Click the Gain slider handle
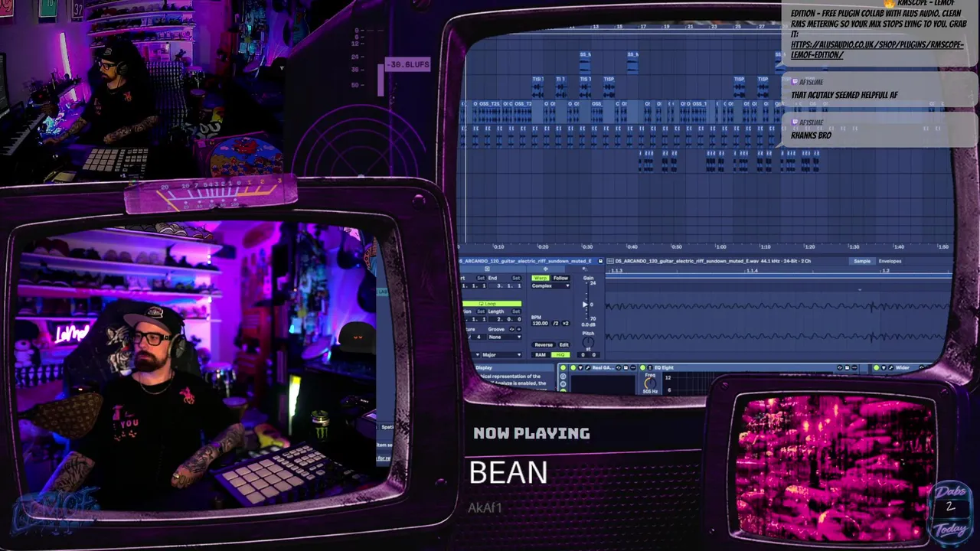 585,305
